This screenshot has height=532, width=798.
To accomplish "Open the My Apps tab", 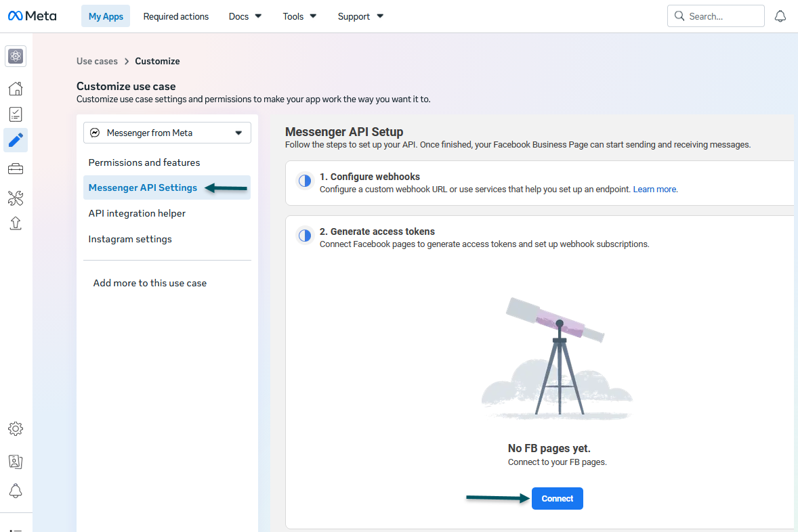I will click(106, 16).
